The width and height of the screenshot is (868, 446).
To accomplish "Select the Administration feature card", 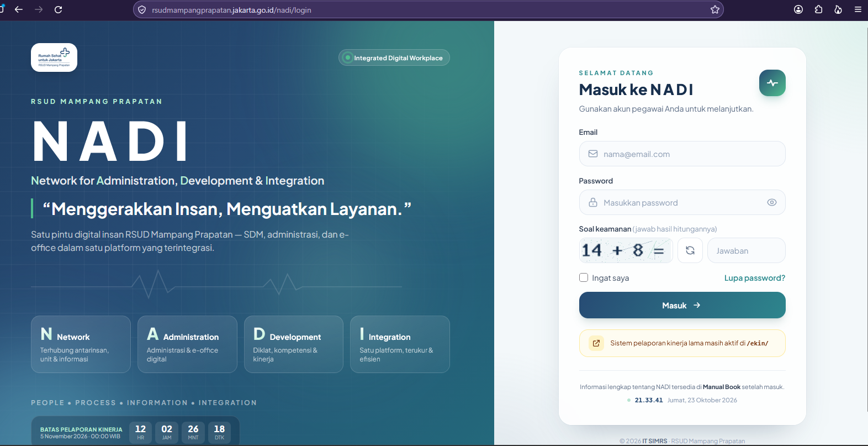I will pos(187,344).
